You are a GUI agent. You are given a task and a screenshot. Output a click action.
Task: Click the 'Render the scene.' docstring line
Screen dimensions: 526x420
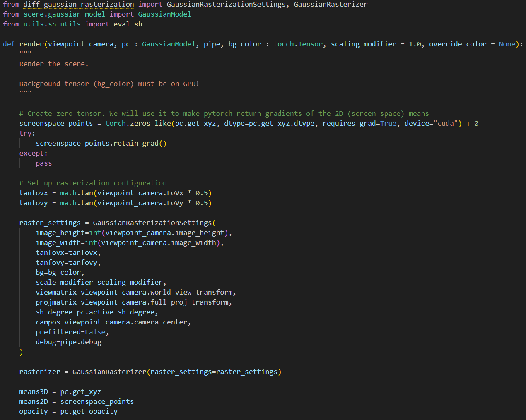coord(54,64)
